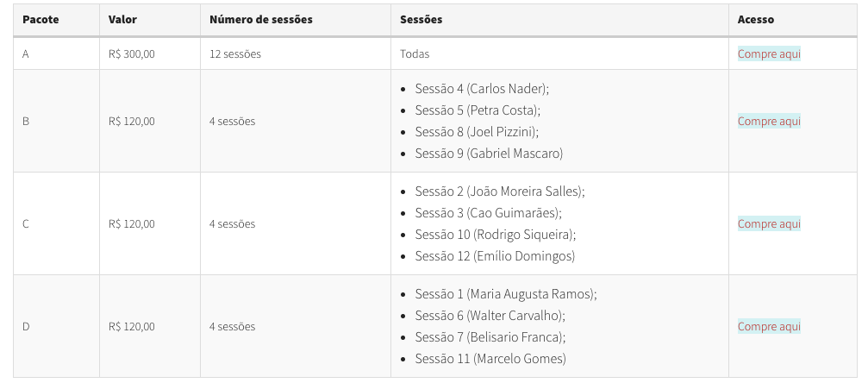Select the Número de sessões header

pos(260,19)
